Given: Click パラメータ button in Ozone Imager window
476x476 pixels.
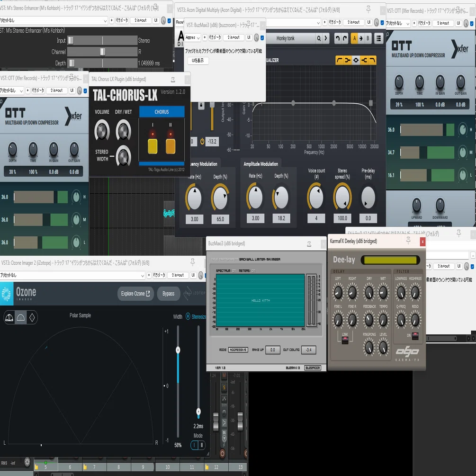Looking at the screenshot, I should click(x=159, y=275).
